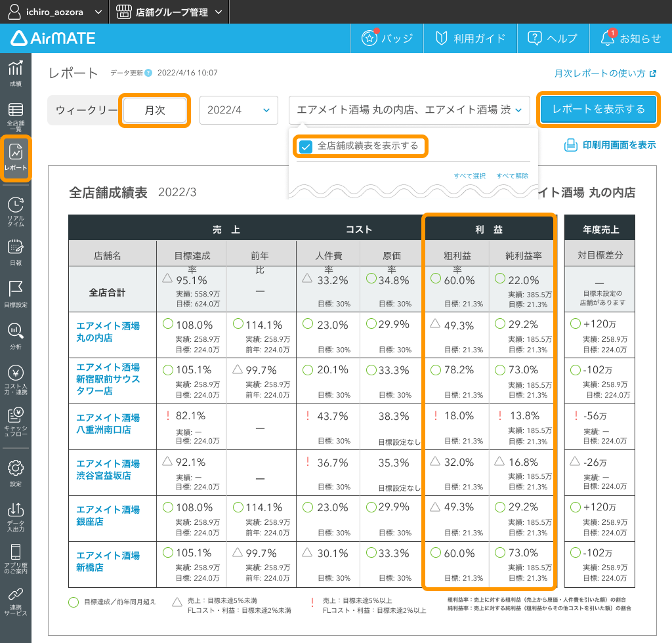Open the バッジ menu
The image size is (672, 643).
click(387, 38)
